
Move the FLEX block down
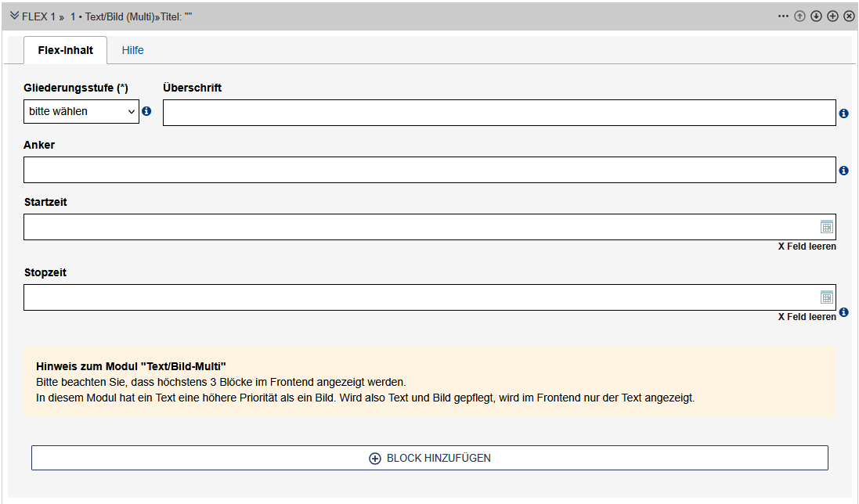816,16
